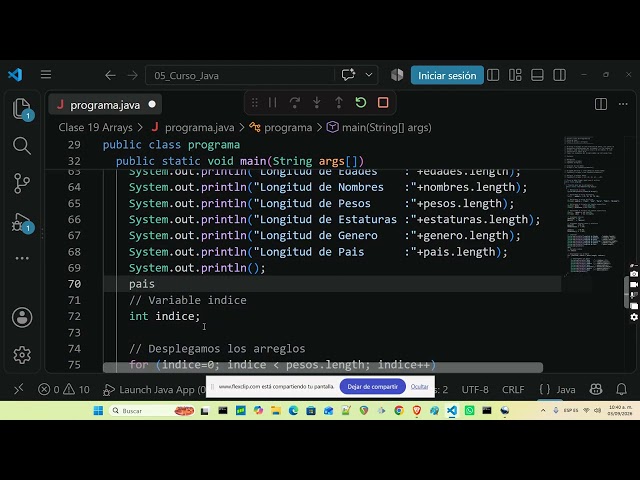Open the Customize Layout icon
The width and height of the screenshot is (640, 480).
click(x=515, y=75)
